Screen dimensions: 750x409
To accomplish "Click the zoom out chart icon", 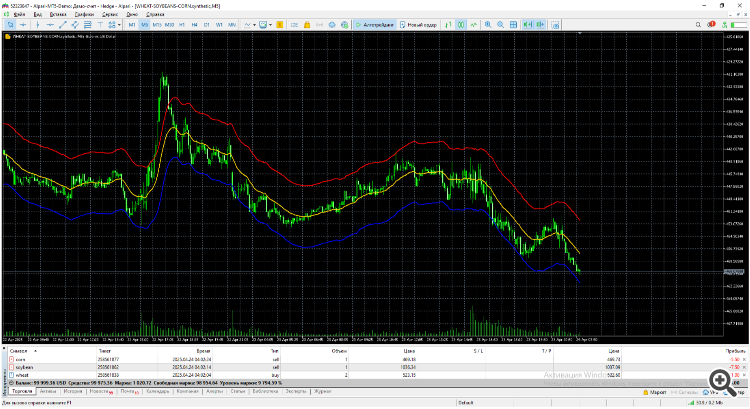I will [501, 25].
